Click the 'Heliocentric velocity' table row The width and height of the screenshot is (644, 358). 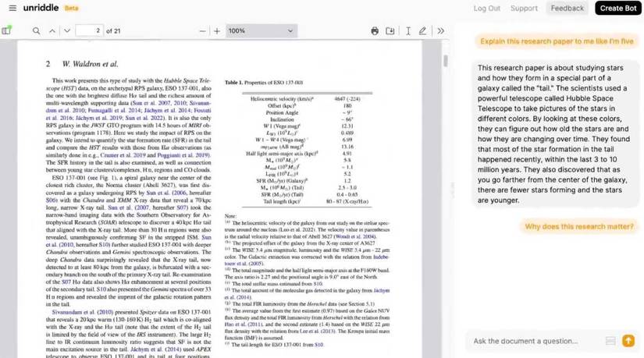307,99
